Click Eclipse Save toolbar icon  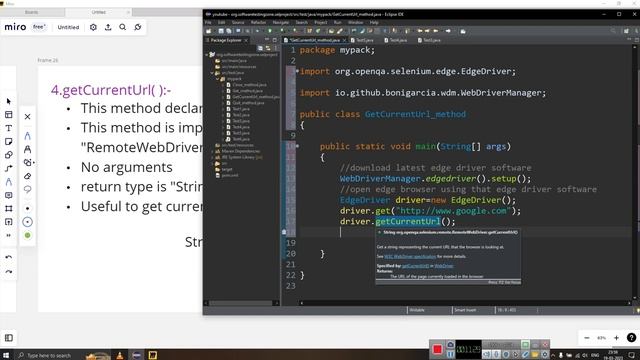tap(221, 31)
